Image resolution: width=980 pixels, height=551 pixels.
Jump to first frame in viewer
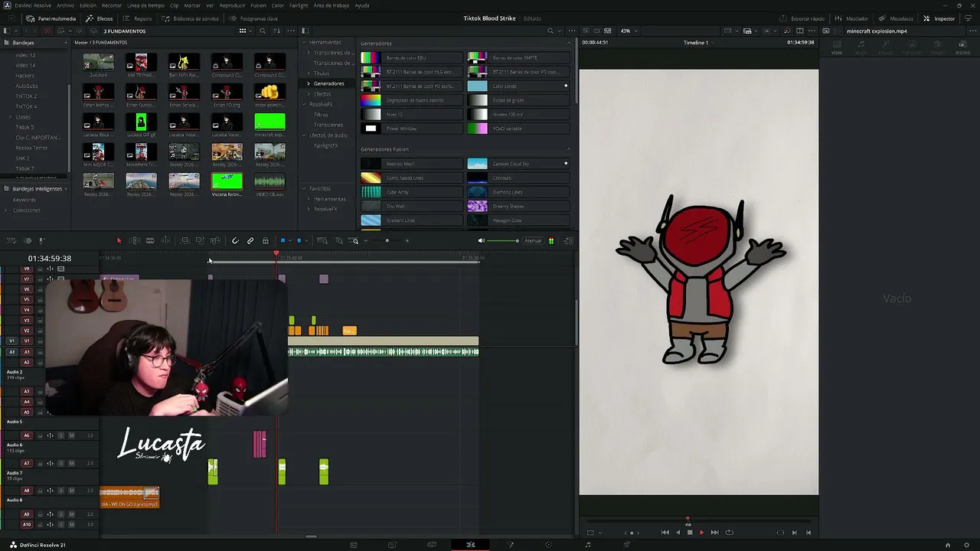click(x=665, y=533)
